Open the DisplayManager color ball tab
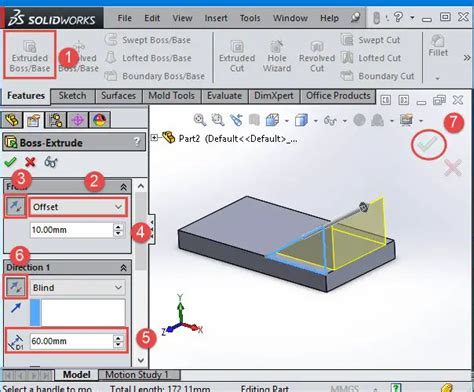This screenshot has height=392, width=474. 100,120
